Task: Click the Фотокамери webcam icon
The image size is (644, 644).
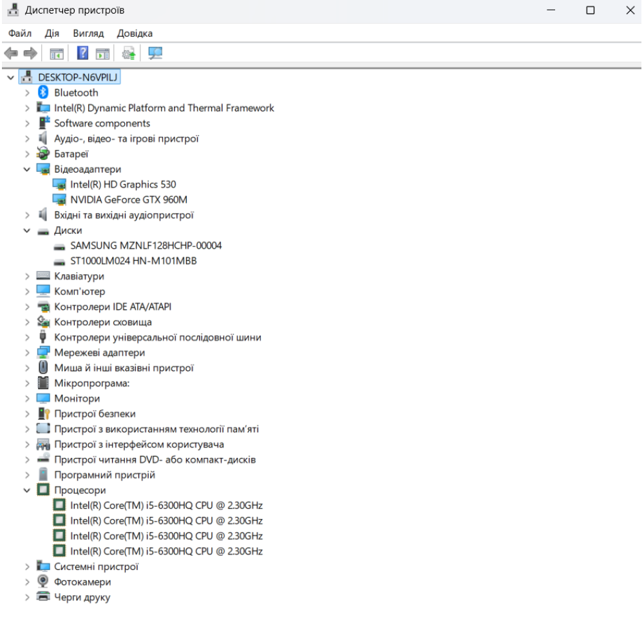Action: [x=43, y=582]
